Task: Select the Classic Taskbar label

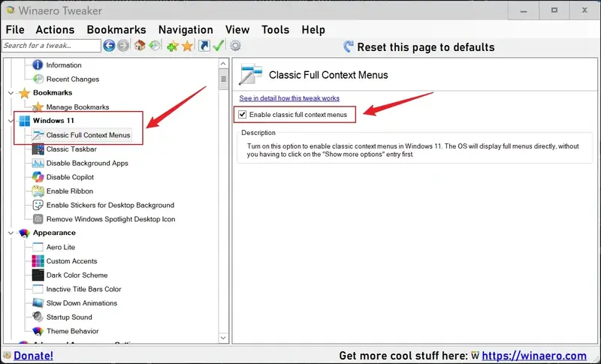Action: point(71,149)
